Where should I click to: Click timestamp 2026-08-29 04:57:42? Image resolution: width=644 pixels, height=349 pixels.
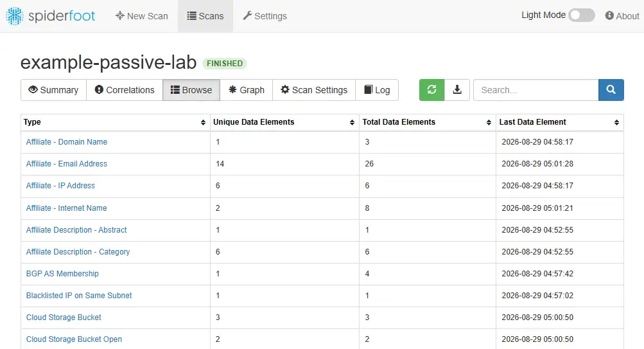(537, 273)
